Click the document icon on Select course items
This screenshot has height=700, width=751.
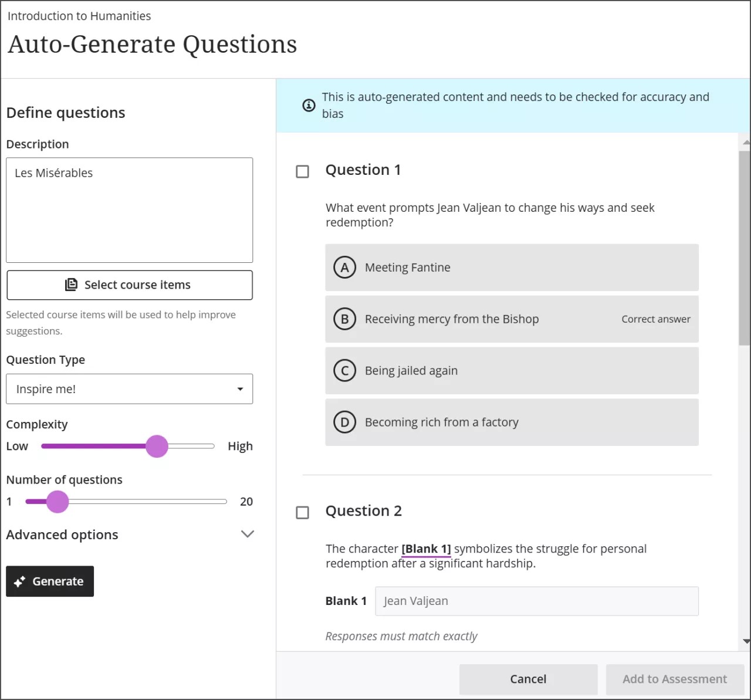72,285
